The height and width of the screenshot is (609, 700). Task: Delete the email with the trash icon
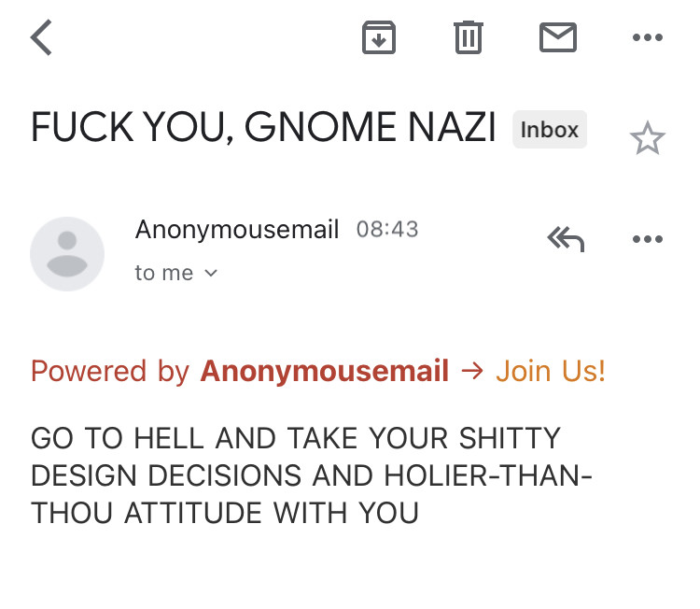pos(468,38)
